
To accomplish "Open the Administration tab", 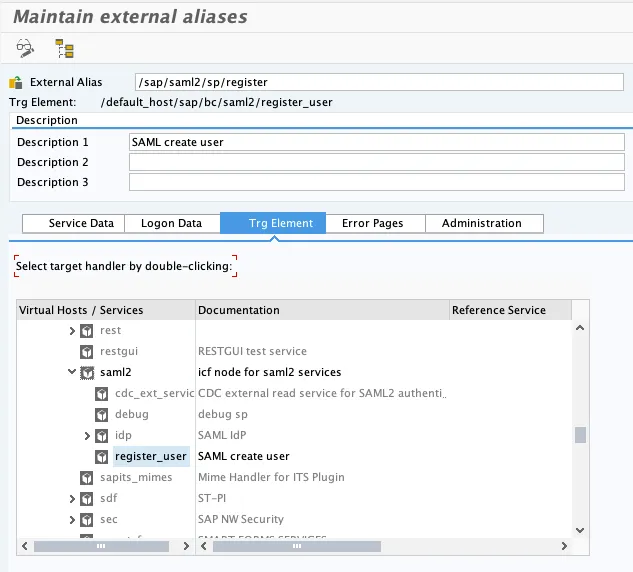I will (481, 223).
